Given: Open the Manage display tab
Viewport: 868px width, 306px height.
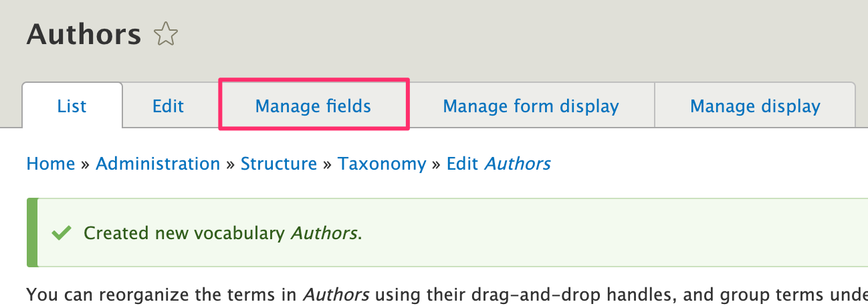Looking at the screenshot, I should tap(755, 106).
